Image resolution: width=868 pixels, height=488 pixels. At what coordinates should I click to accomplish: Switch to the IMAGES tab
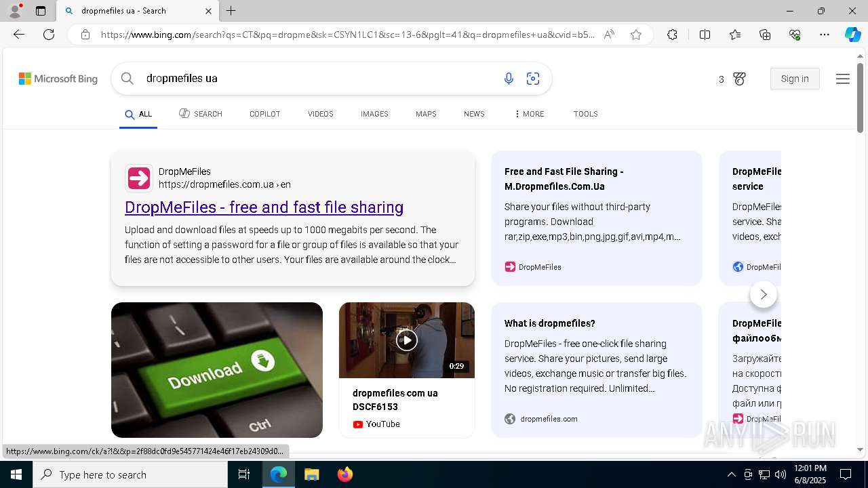[374, 114]
